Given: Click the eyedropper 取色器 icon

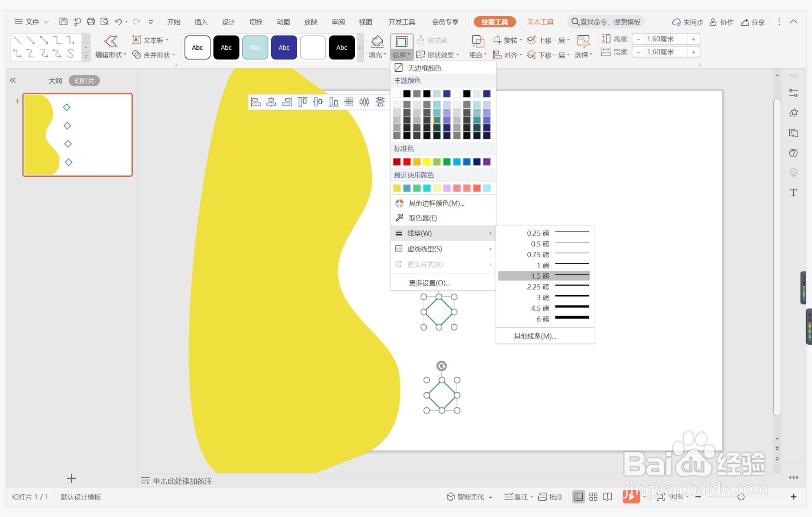Looking at the screenshot, I should click(x=399, y=218).
